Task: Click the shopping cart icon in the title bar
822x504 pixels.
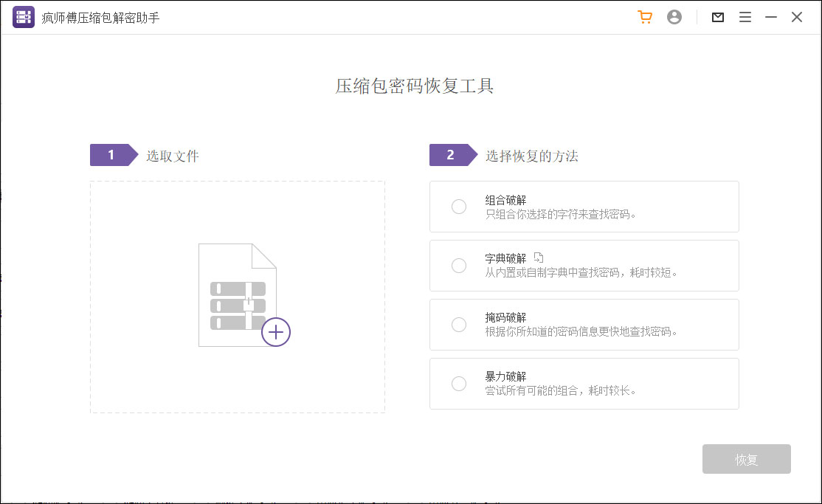Action: [x=645, y=16]
